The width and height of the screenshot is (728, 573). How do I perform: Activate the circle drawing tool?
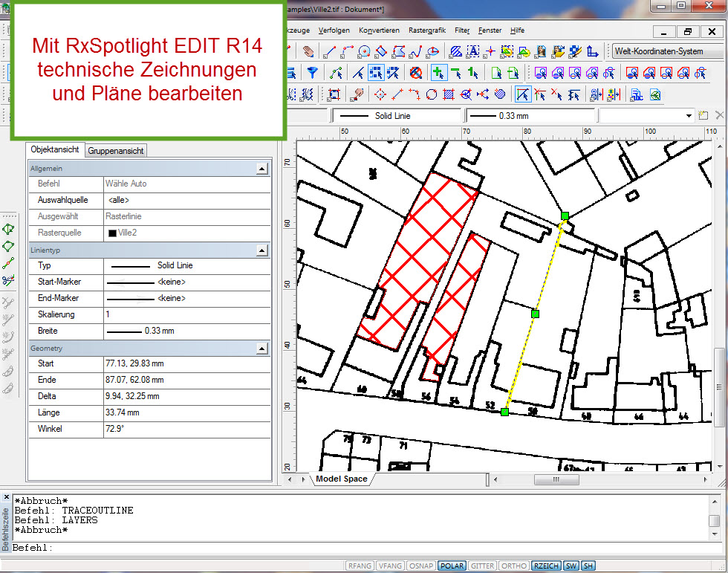364,51
